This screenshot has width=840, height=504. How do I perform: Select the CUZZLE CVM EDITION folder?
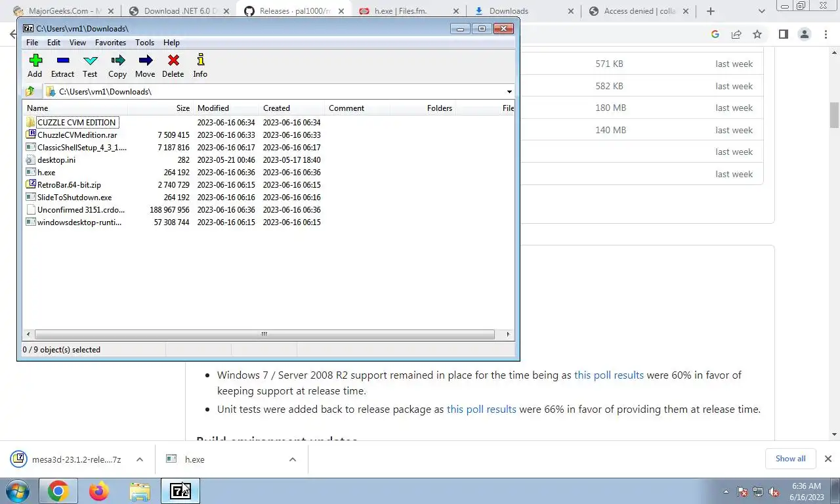point(76,122)
